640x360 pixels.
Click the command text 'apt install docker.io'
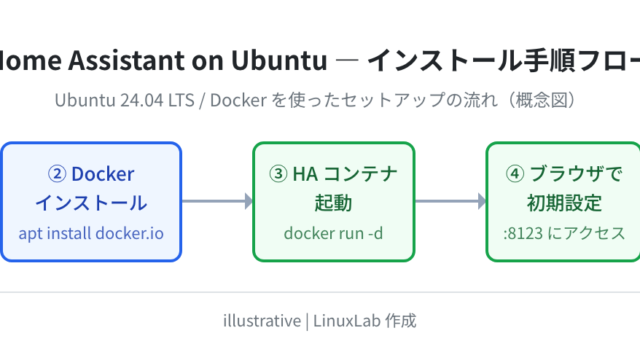(91, 233)
